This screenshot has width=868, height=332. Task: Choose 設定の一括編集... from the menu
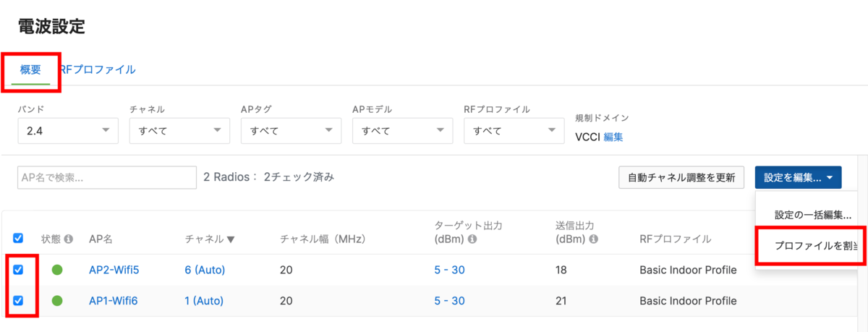point(812,215)
